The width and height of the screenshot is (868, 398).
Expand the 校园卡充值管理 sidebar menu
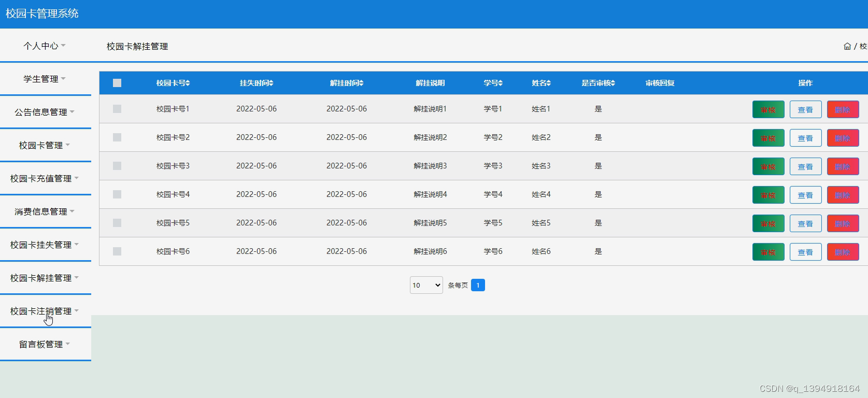pyautogui.click(x=45, y=178)
